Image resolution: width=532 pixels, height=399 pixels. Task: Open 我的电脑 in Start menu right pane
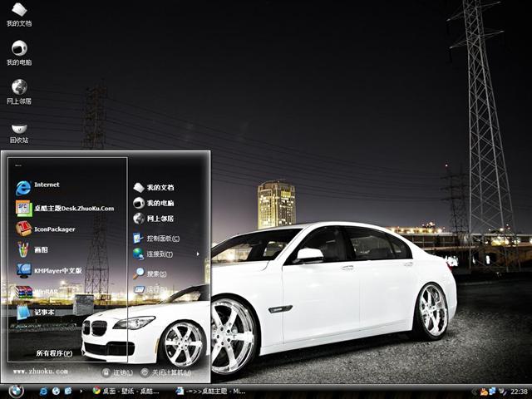pyautogui.click(x=153, y=203)
